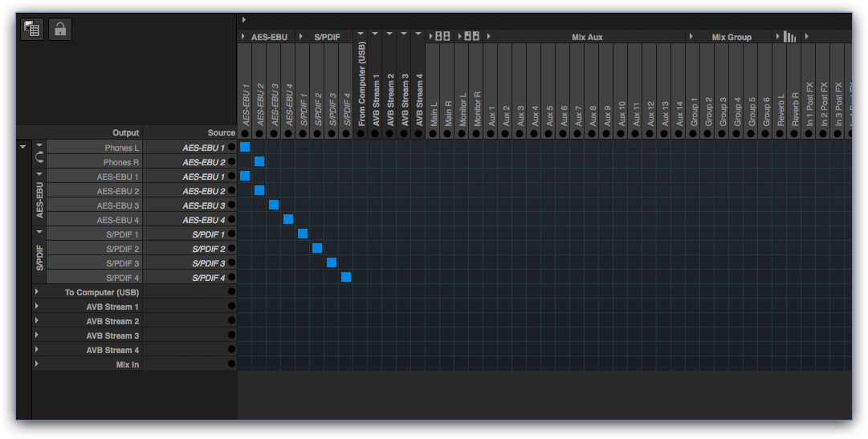Viewport: 868px width, 439px height.
Task: Click the Mix Group header label
Action: coord(731,37)
